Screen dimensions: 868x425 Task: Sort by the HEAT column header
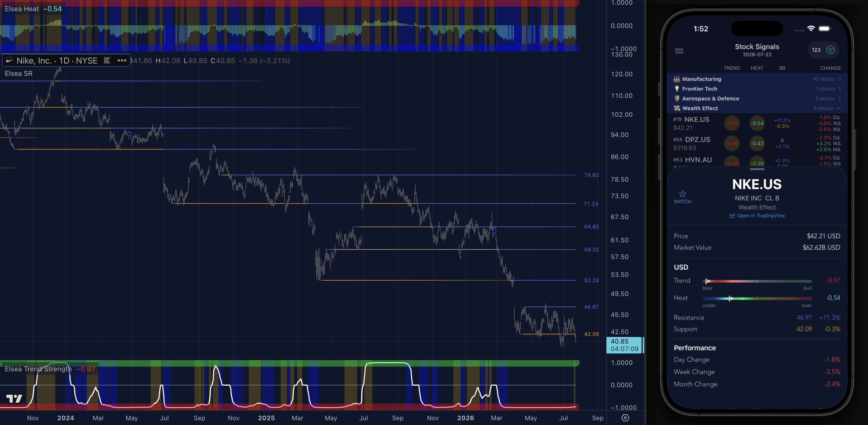point(757,68)
